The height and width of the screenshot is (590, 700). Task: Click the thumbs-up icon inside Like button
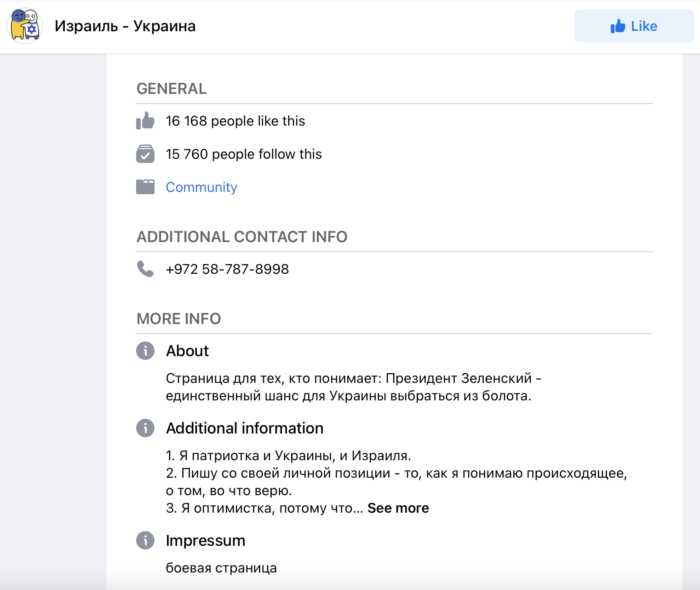618,26
